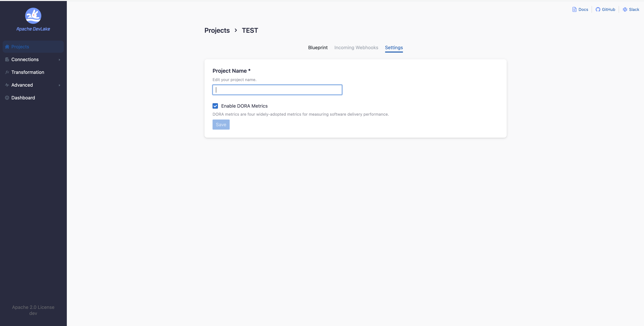Click the Dashboard gauge icon

7,98
